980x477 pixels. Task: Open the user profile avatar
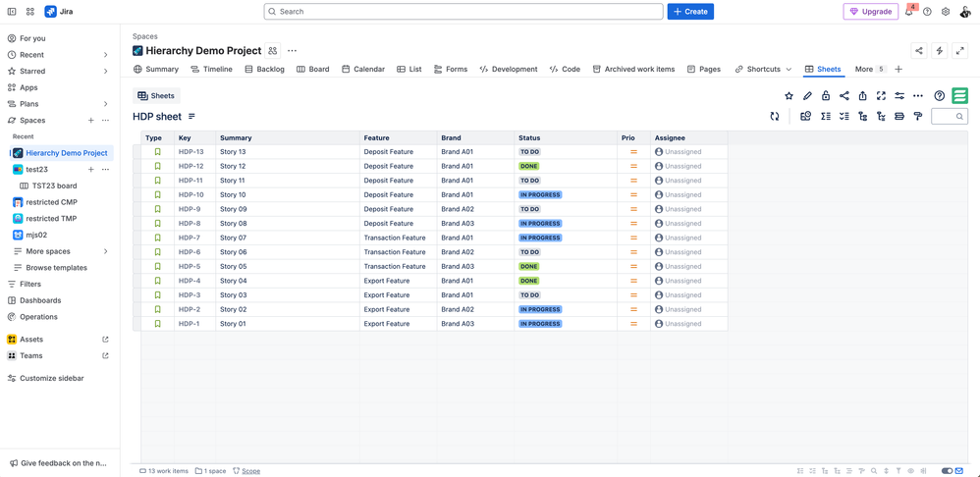coord(964,11)
